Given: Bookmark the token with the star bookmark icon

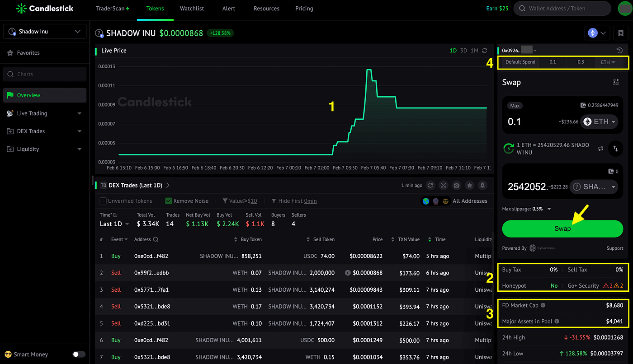Looking at the screenshot, I should coord(621,33).
